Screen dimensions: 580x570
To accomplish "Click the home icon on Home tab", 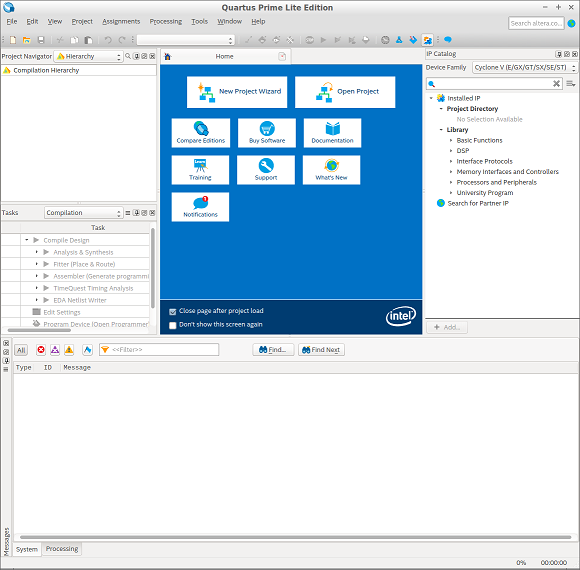I will coord(168,57).
